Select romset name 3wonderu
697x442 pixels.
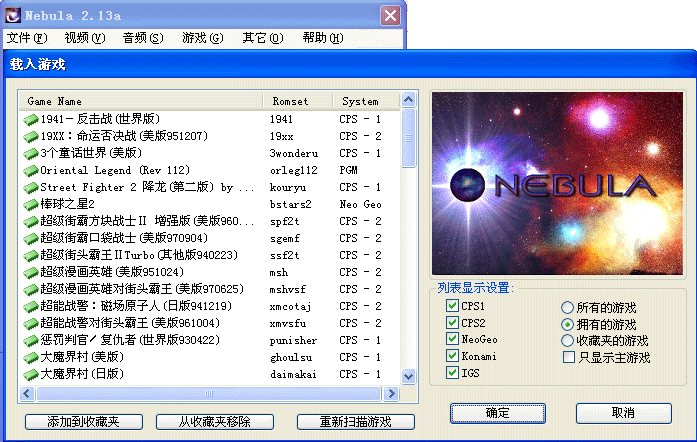(294, 153)
